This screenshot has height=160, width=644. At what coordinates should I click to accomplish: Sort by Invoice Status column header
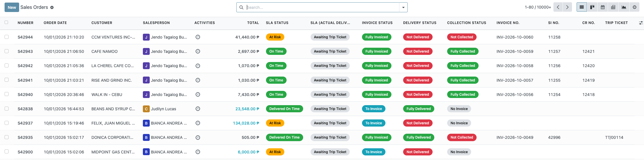[x=377, y=23]
